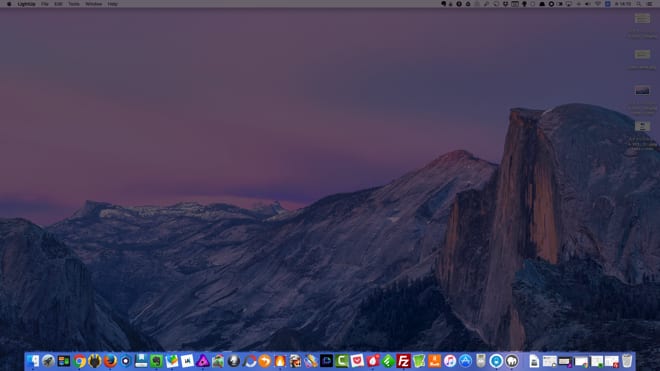Viewport: 660px width, 371px height.
Task: Click the dark wolf-head Dock icon
Action: pyautogui.click(x=95, y=361)
